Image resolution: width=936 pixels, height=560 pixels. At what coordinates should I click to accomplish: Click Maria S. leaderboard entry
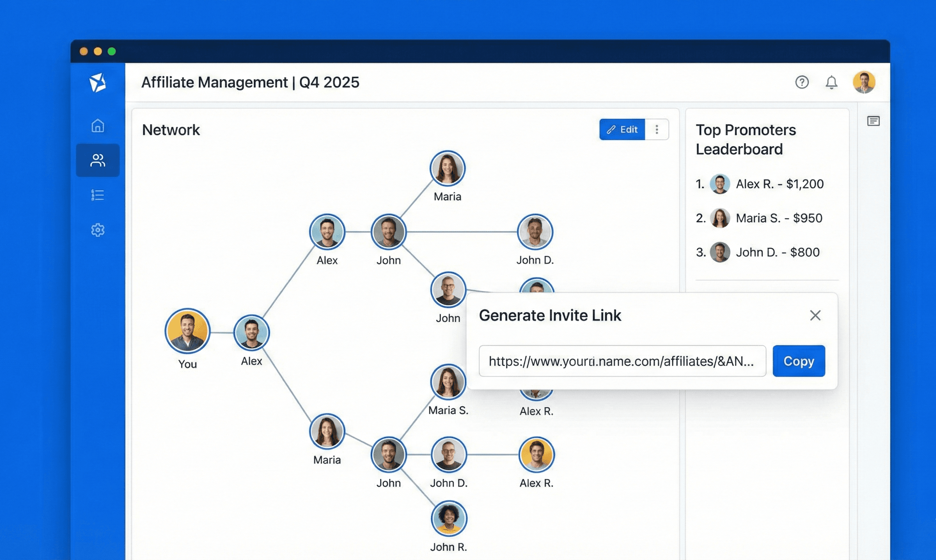(766, 218)
